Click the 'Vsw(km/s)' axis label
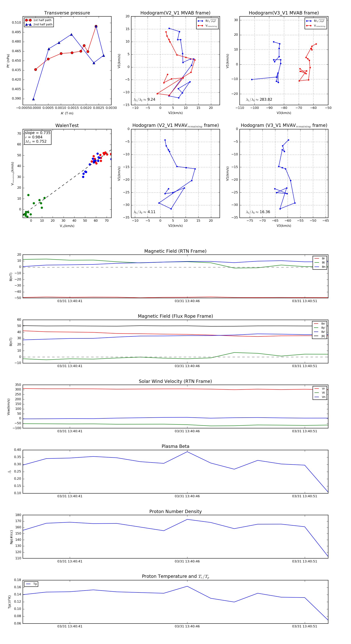This screenshot has width=351, height=644. pyautogui.click(x=9, y=407)
